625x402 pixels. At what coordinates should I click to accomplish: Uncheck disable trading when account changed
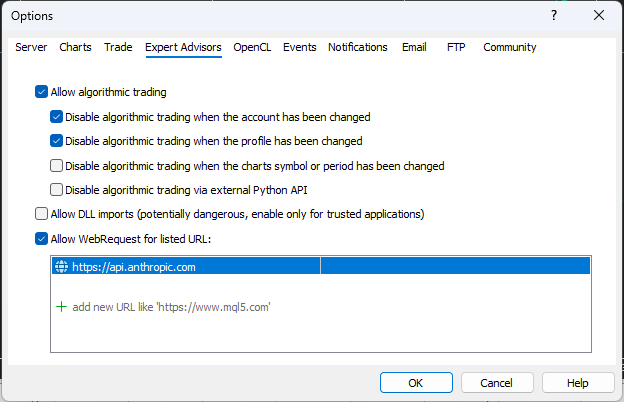click(x=57, y=116)
